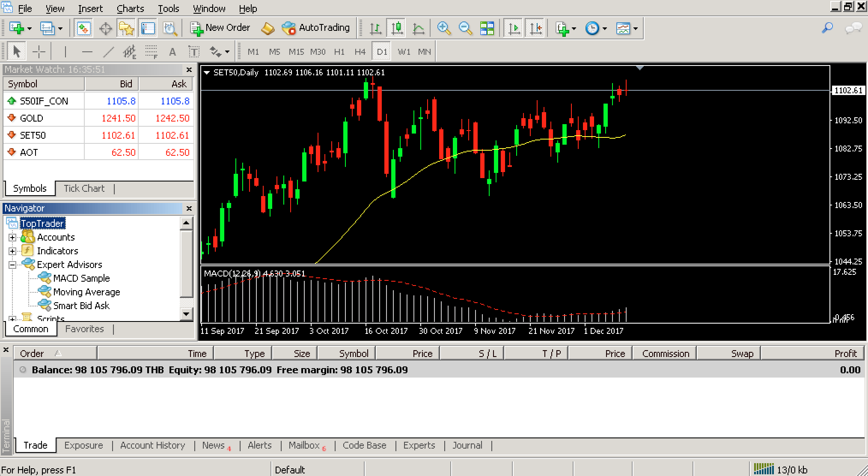The image size is (868, 476).
Task: Draw a trendline with the trendline tool
Action: tap(109, 52)
